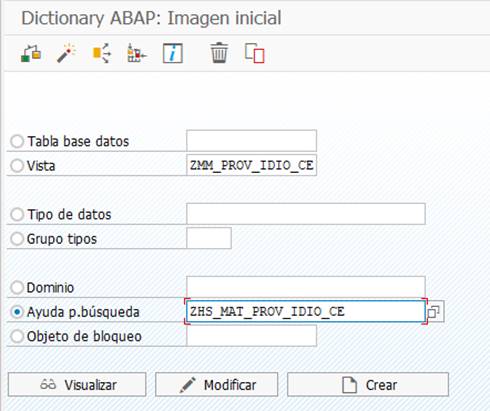Image resolution: width=490 pixels, height=411 pixels.
Task: Select the Grupo tipos radio button
Action: [17, 239]
